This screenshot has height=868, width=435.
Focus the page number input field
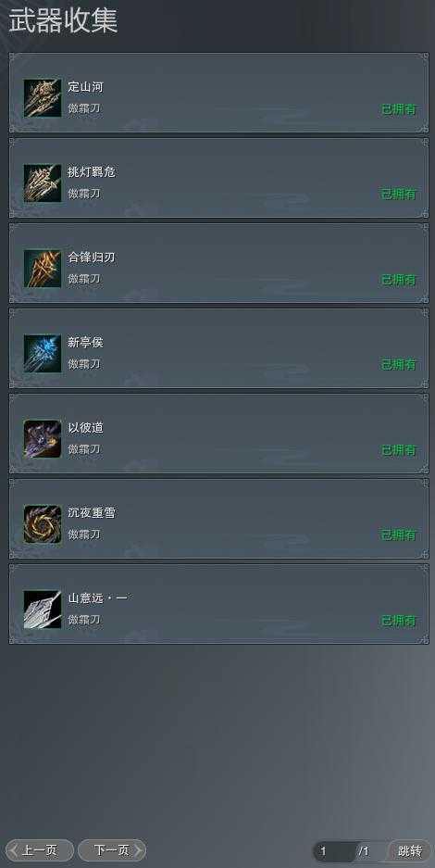tap(335, 851)
